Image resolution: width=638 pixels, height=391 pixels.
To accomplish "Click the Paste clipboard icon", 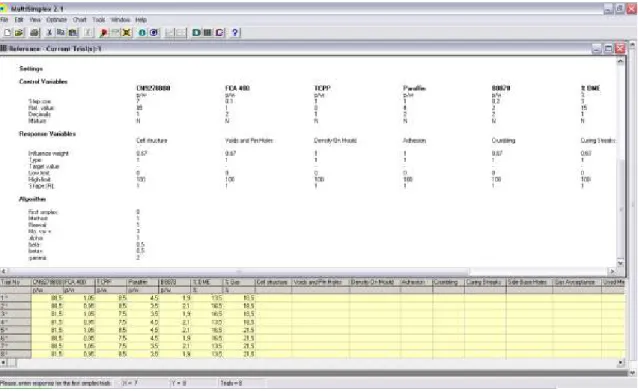I will tap(73, 33).
